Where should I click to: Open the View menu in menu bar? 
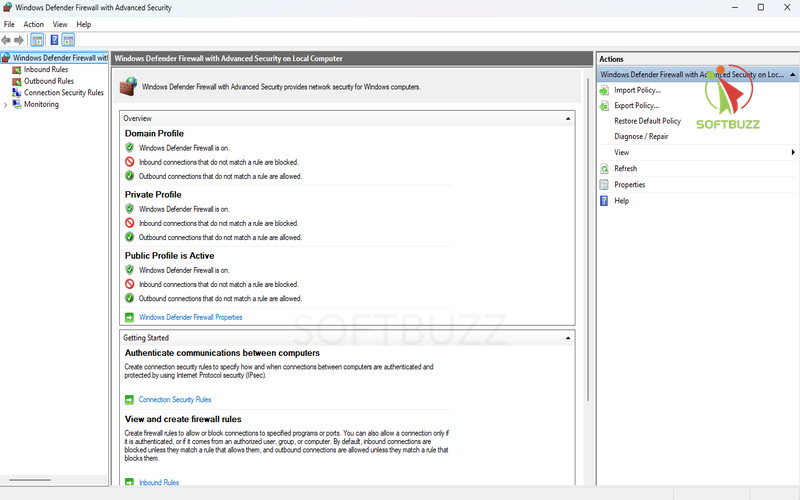[60, 24]
